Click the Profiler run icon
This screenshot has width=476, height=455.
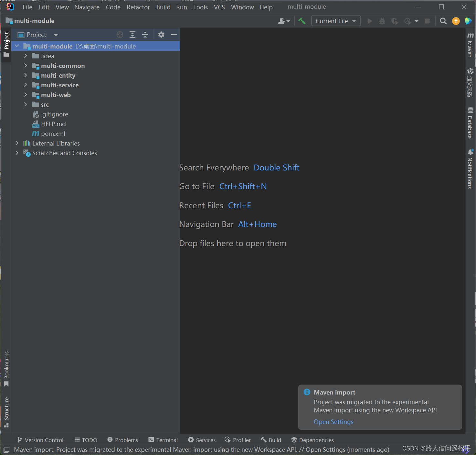pyautogui.click(x=408, y=21)
